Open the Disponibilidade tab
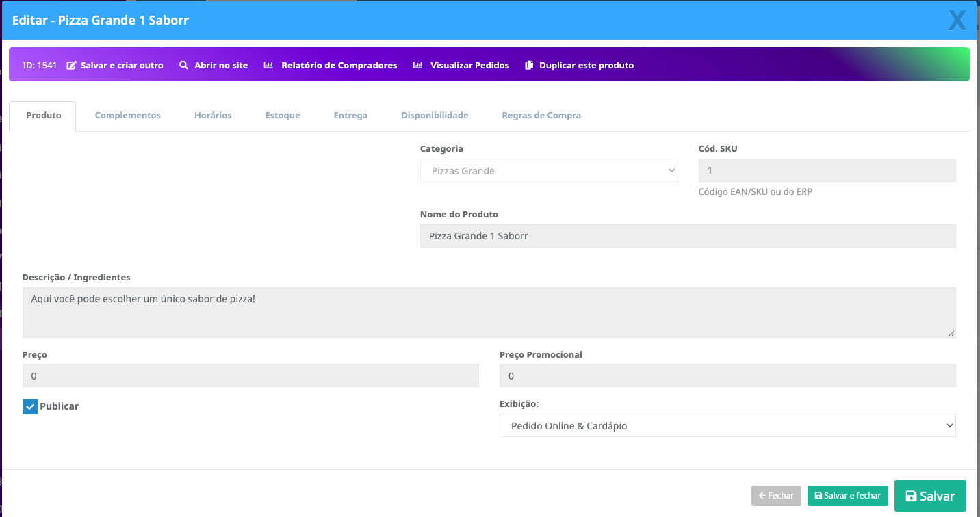980x517 pixels. (x=435, y=116)
